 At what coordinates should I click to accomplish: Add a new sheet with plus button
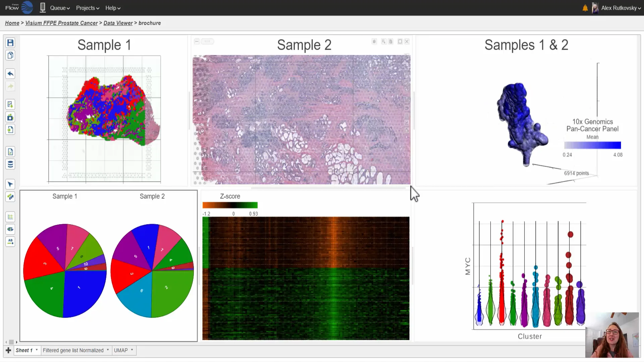click(8, 350)
